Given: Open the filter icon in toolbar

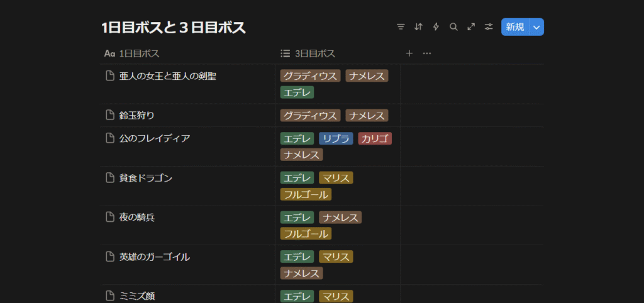Looking at the screenshot, I should point(401,27).
